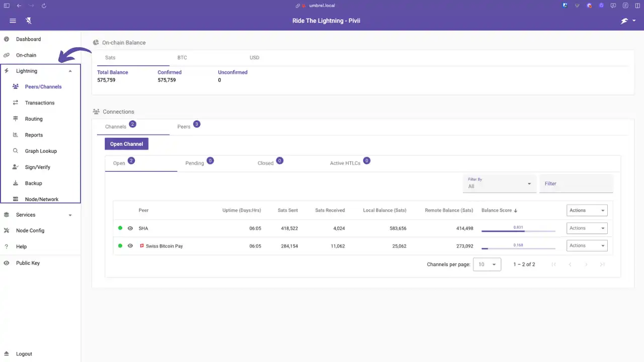Open the Filter By dropdown
This screenshot has height=362, width=644.
499,184
